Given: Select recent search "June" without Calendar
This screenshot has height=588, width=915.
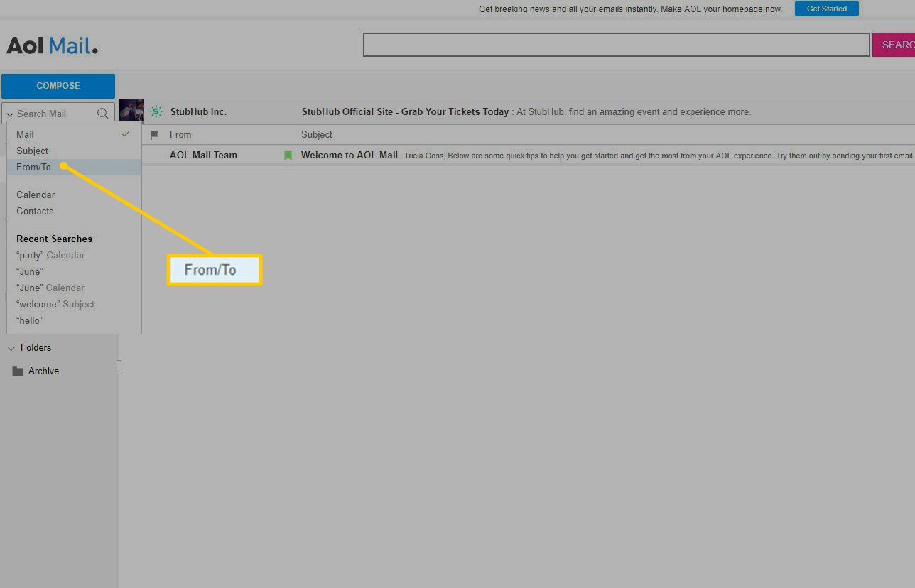Looking at the screenshot, I should click(x=30, y=271).
